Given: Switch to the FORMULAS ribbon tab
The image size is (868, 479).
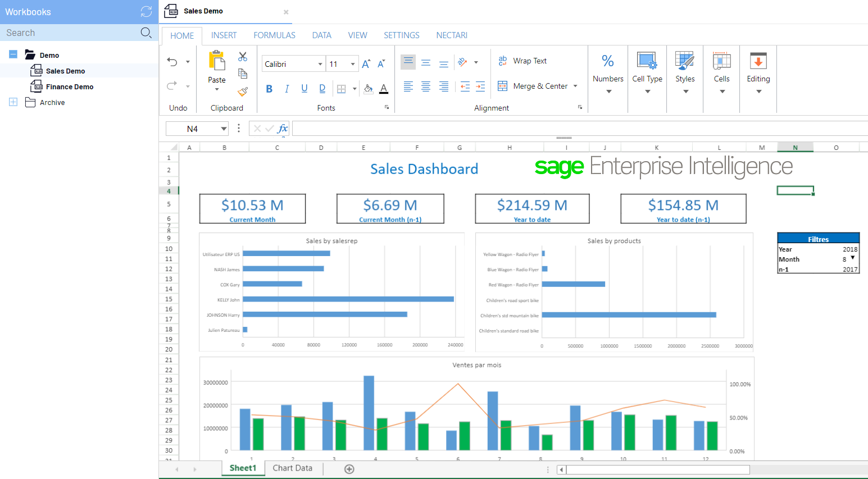Looking at the screenshot, I should tap(274, 35).
